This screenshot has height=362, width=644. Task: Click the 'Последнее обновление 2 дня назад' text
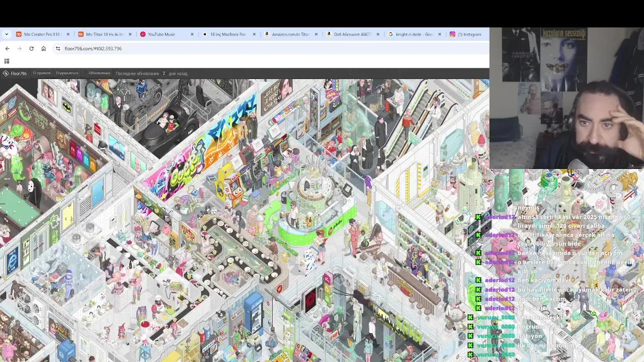point(151,73)
